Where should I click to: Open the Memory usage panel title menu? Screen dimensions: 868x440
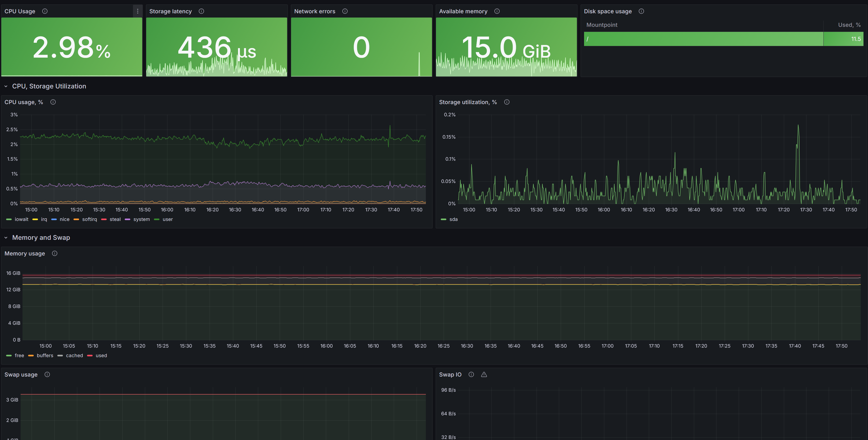pos(24,253)
